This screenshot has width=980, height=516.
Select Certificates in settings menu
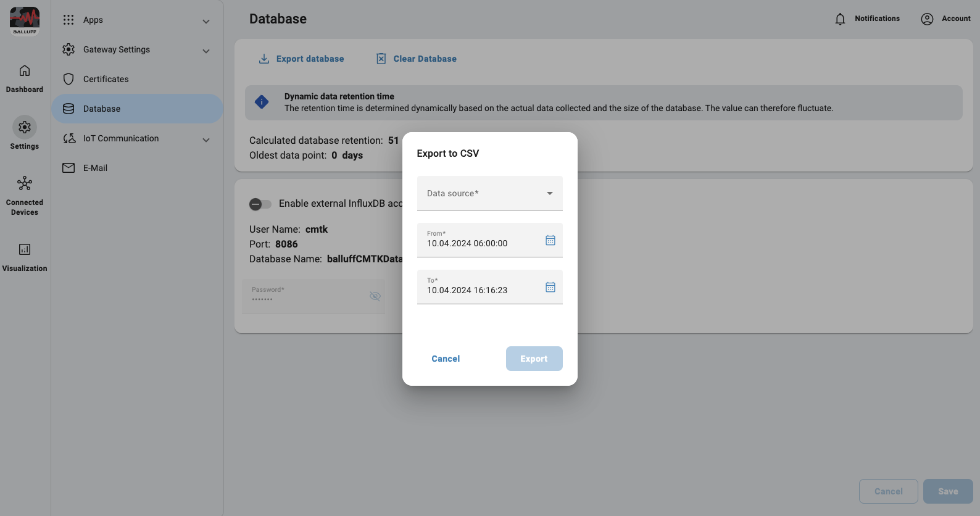(106, 79)
